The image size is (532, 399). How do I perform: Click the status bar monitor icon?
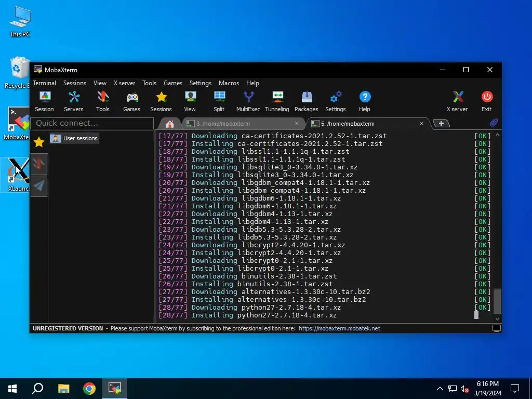pos(496,328)
